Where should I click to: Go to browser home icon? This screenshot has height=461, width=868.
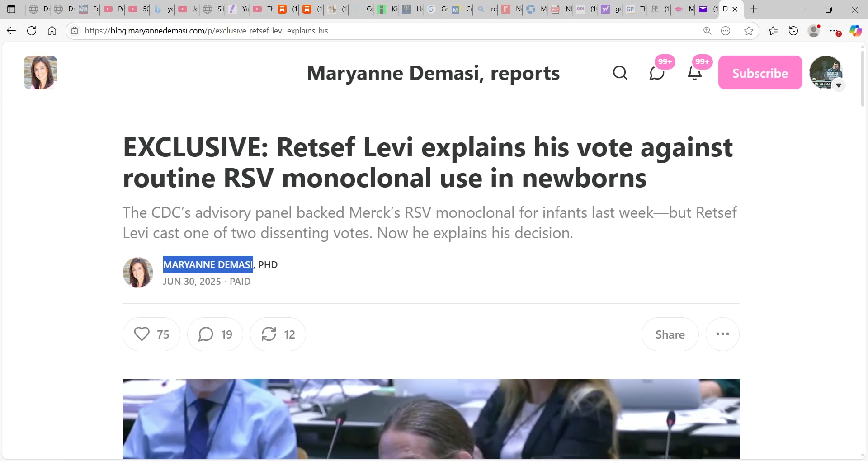click(x=52, y=31)
